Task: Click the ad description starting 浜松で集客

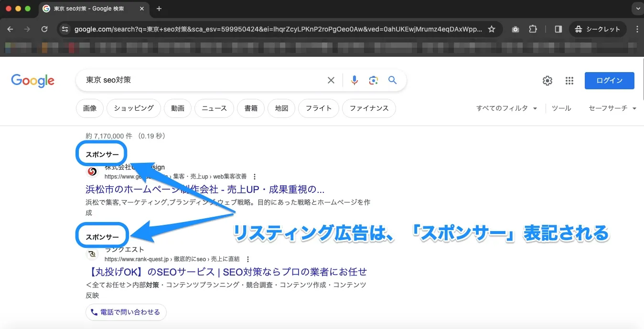Action: tap(228, 207)
